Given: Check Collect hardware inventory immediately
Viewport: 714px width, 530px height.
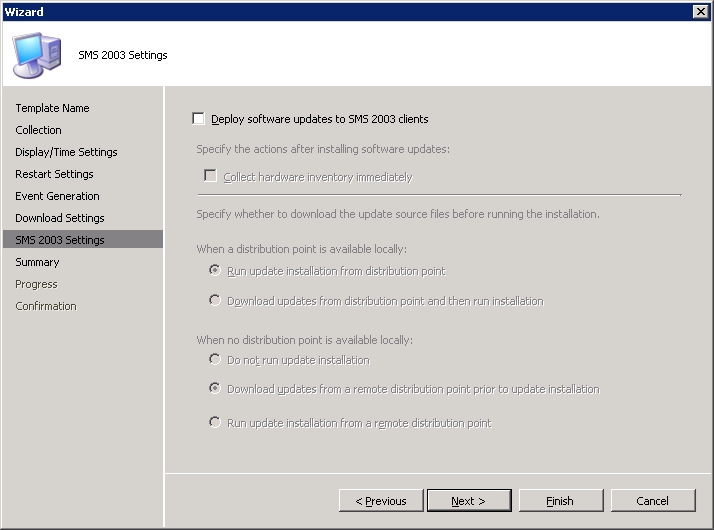Looking at the screenshot, I should (210, 176).
